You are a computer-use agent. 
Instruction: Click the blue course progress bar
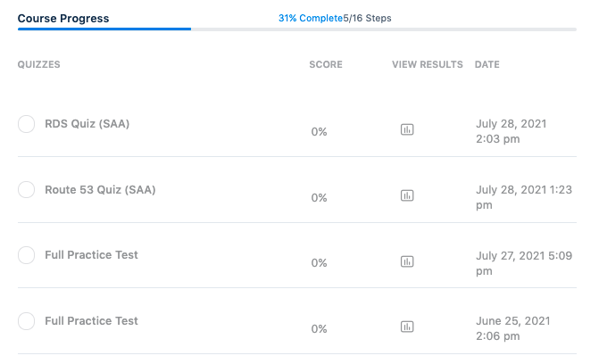pyautogui.click(x=104, y=29)
